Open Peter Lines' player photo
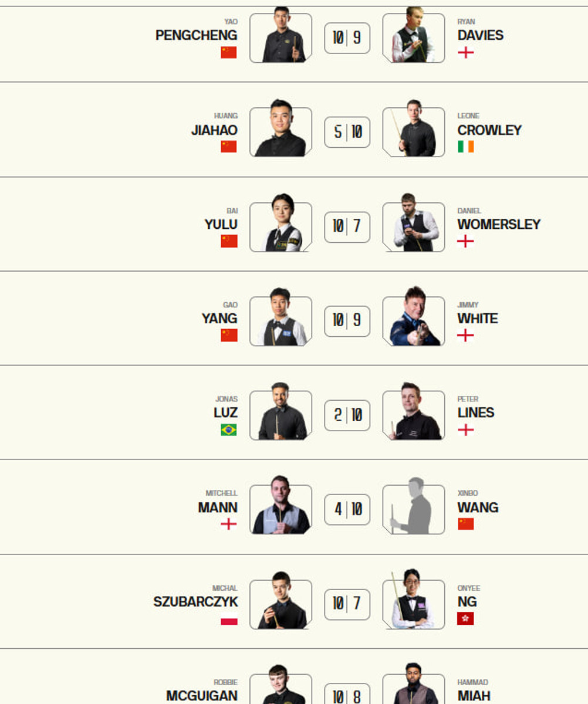This screenshot has height=704, width=588. pyautogui.click(x=414, y=415)
